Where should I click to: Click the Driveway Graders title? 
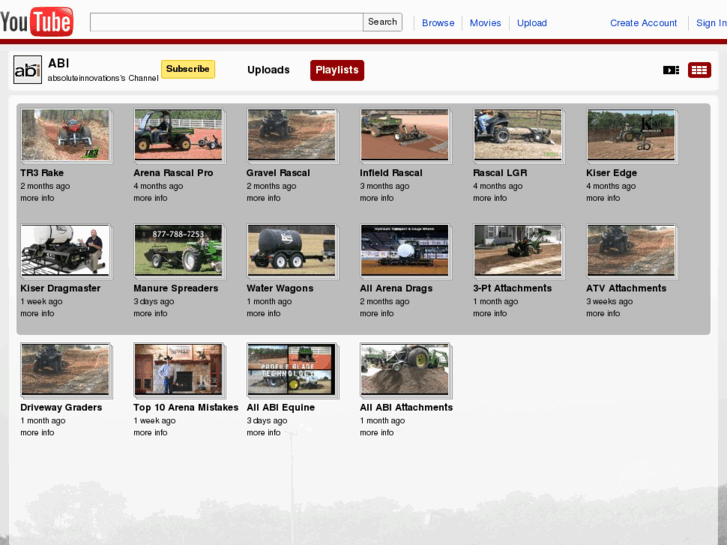[x=61, y=408]
